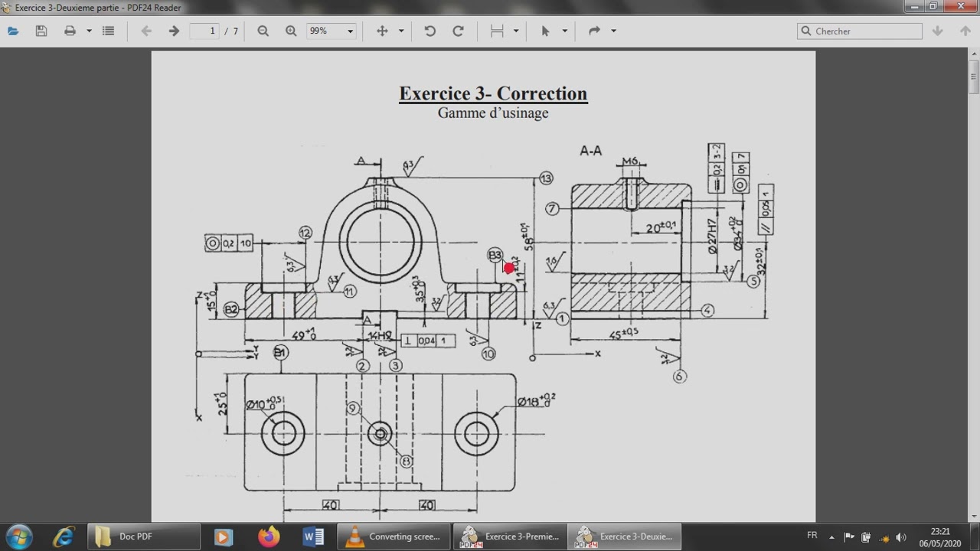Click the Chercher search field
The width and height of the screenshot is (980, 551).
859,31
